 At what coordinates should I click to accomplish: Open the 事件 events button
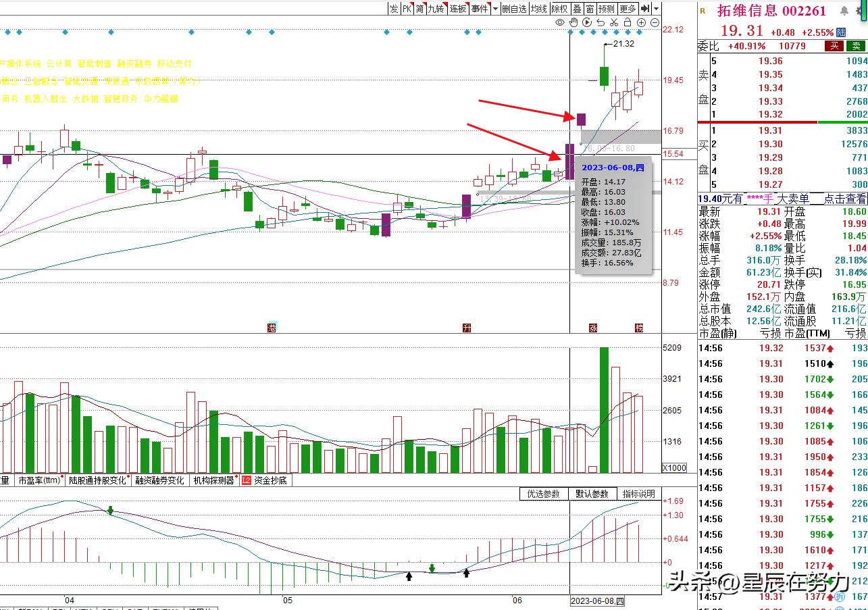point(480,9)
